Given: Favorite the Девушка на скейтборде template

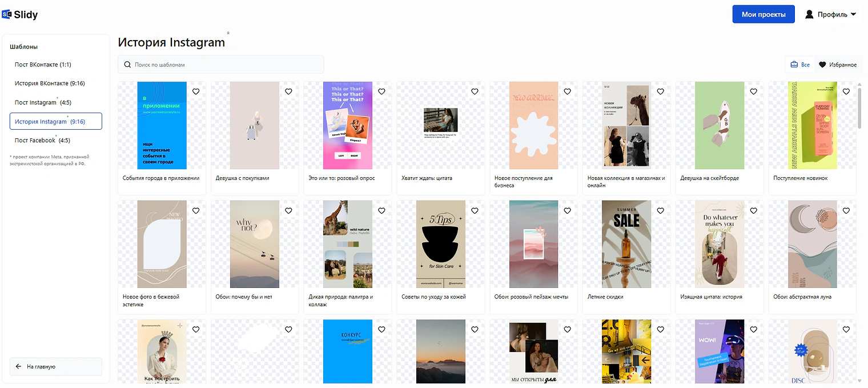Looking at the screenshot, I should (x=753, y=91).
